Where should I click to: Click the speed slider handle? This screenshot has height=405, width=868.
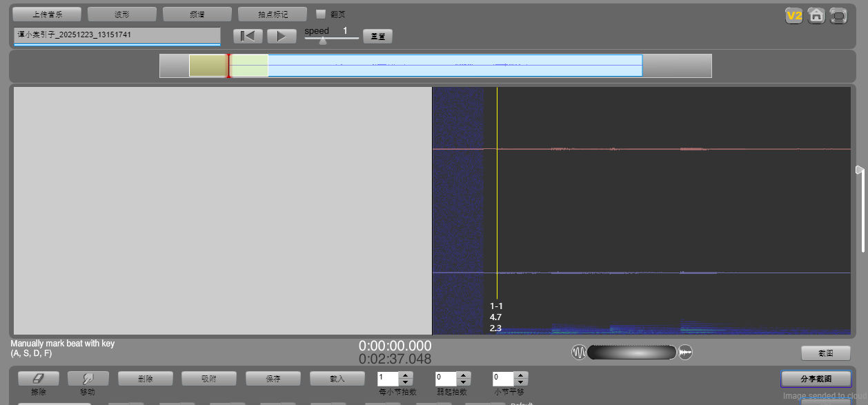[x=322, y=40]
